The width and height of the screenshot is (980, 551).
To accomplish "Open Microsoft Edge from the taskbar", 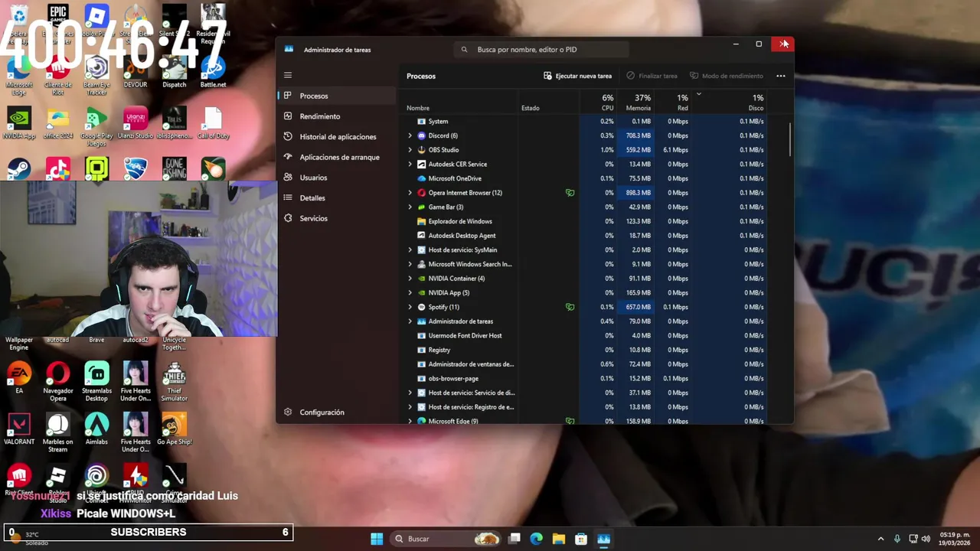I will pyautogui.click(x=537, y=539).
